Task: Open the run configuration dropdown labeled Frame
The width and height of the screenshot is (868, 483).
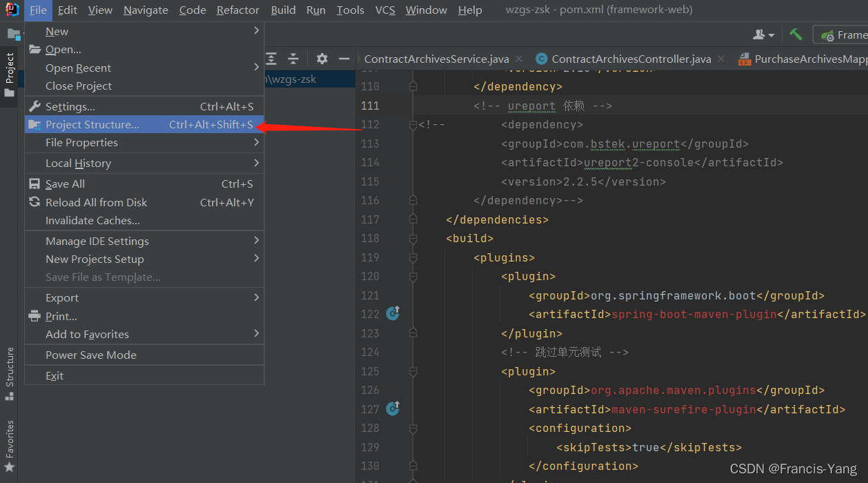Action: click(841, 34)
